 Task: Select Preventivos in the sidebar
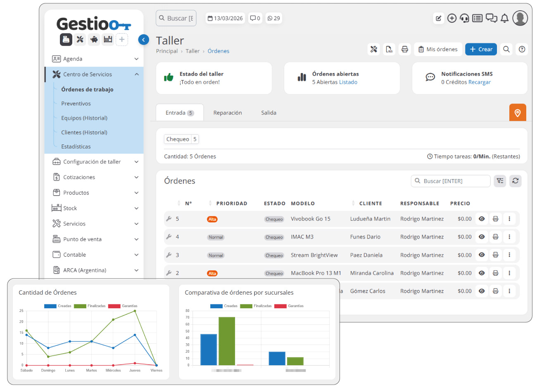[76, 104]
